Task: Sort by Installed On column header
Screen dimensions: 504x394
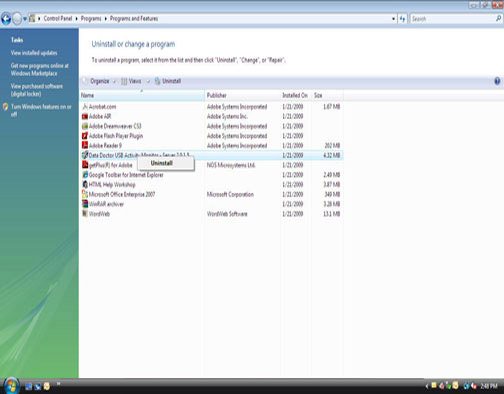Action: point(295,95)
